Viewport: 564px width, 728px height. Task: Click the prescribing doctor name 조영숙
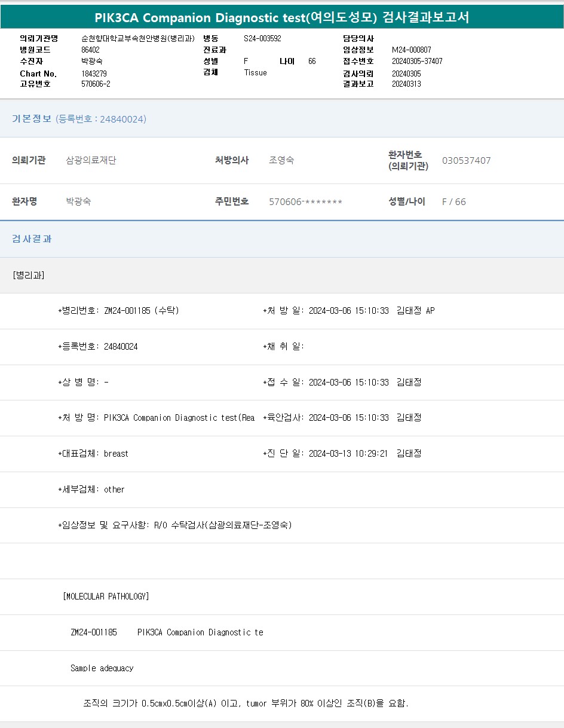click(281, 160)
